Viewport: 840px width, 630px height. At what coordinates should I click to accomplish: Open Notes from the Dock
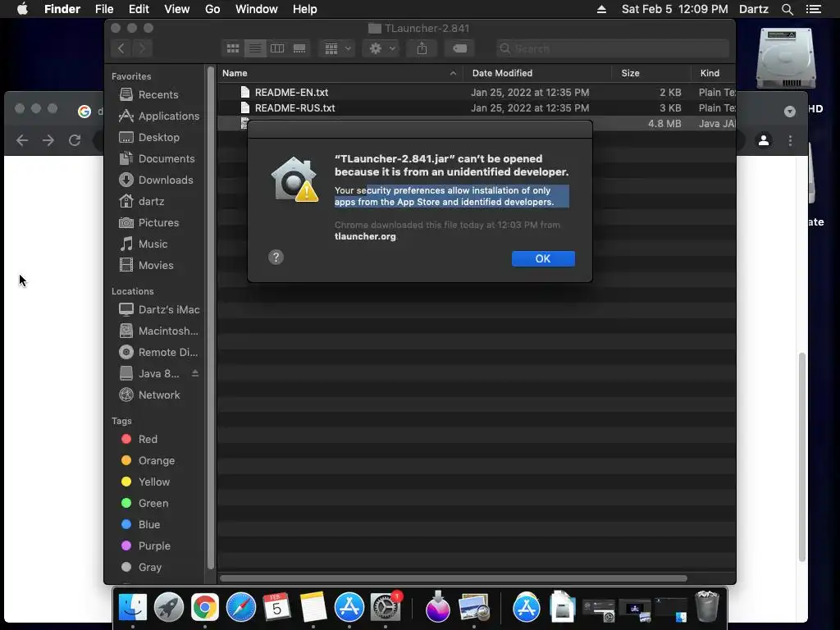[x=313, y=608]
